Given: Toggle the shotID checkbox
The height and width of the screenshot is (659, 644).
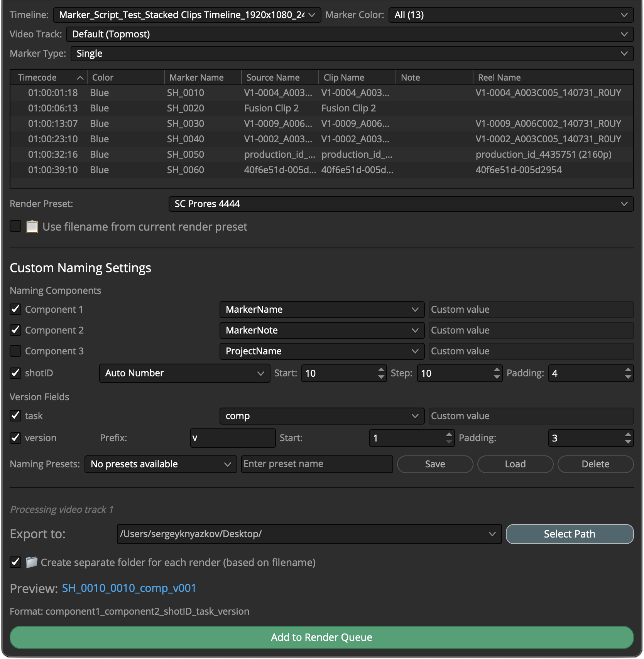Looking at the screenshot, I should (x=15, y=373).
